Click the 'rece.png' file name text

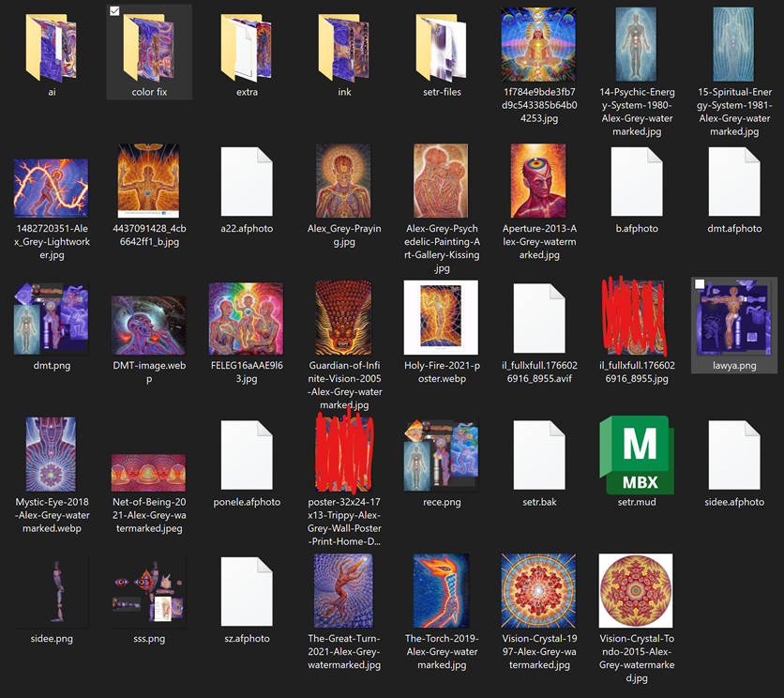[x=442, y=502]
